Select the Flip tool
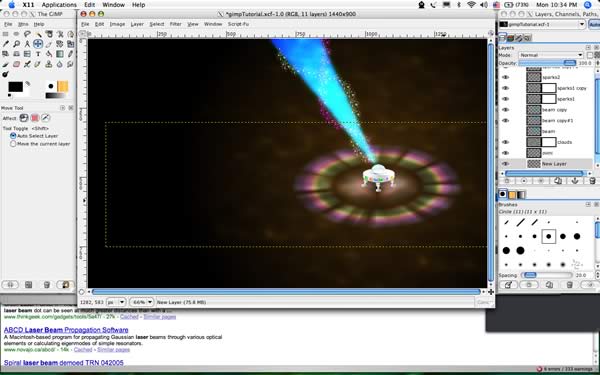 [27, 54]
